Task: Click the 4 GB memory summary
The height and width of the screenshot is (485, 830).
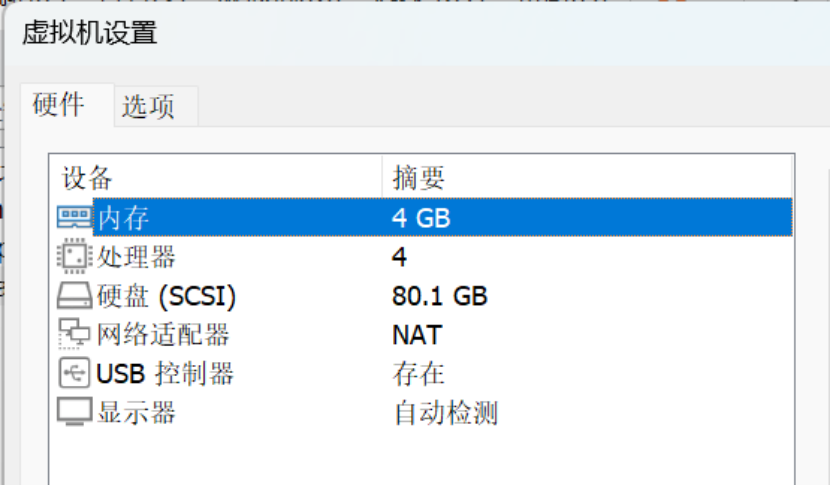Action: pos(420,217)
